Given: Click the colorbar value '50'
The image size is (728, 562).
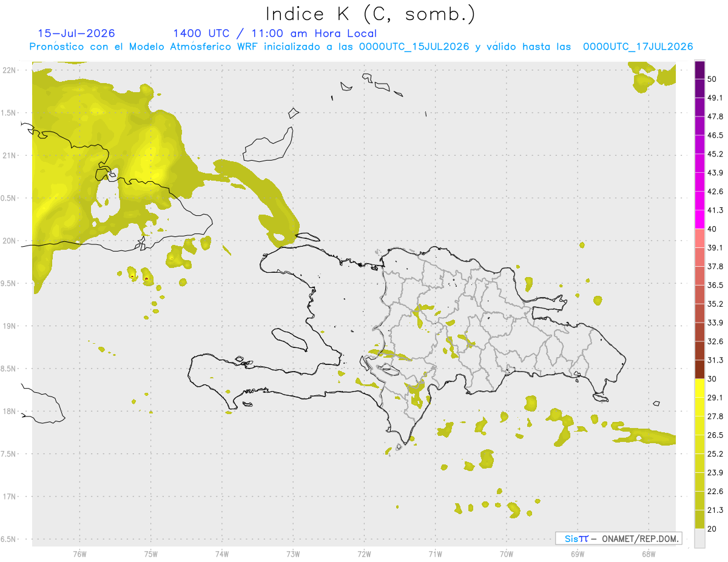Looking at the screenshot, I should pos(712,79).
